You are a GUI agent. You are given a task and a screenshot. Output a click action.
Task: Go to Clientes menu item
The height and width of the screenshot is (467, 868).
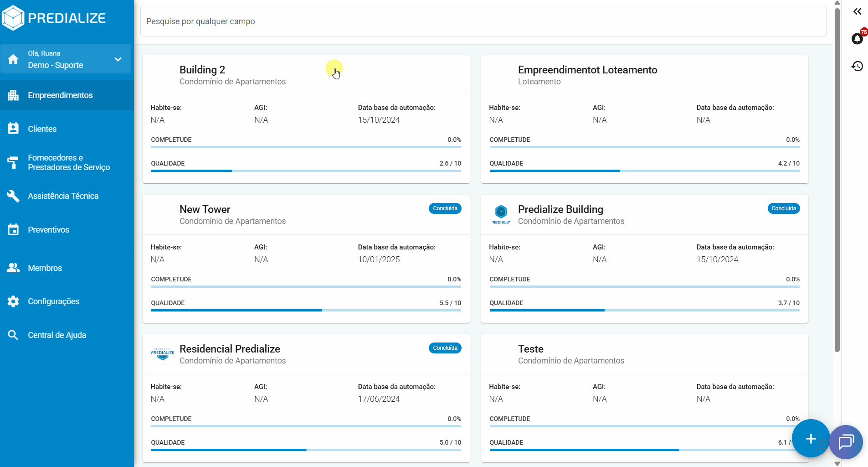(x=42, y=129)
